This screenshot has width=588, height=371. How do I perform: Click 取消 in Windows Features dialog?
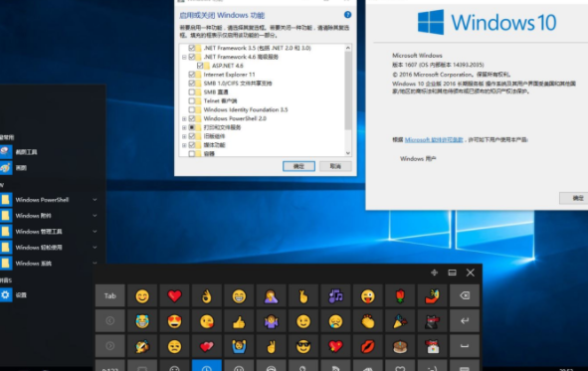pos(335,166)
